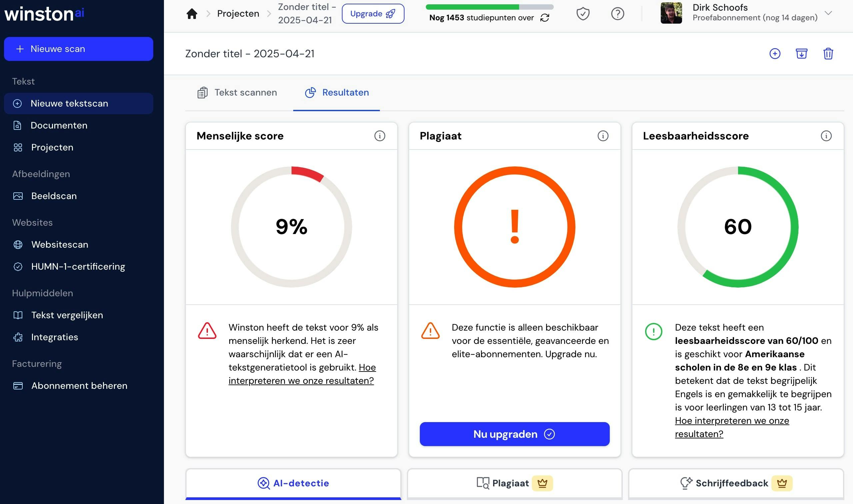853x504 pixels.
Task: Click the home icon in breadcrumb
Action: (x=192, y=14)
